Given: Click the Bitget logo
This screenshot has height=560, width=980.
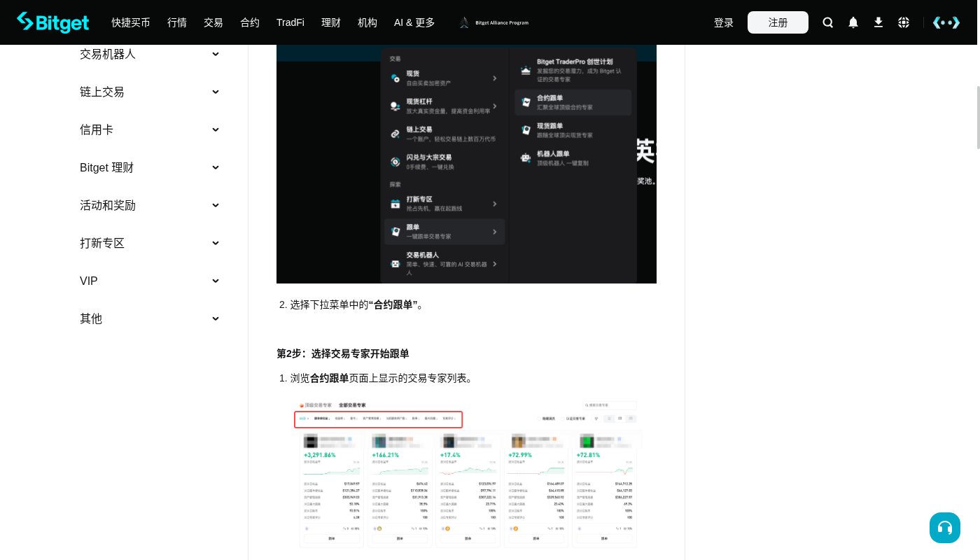Looking at the screenshot, I should pyautogui.click(x=53, y=22).
